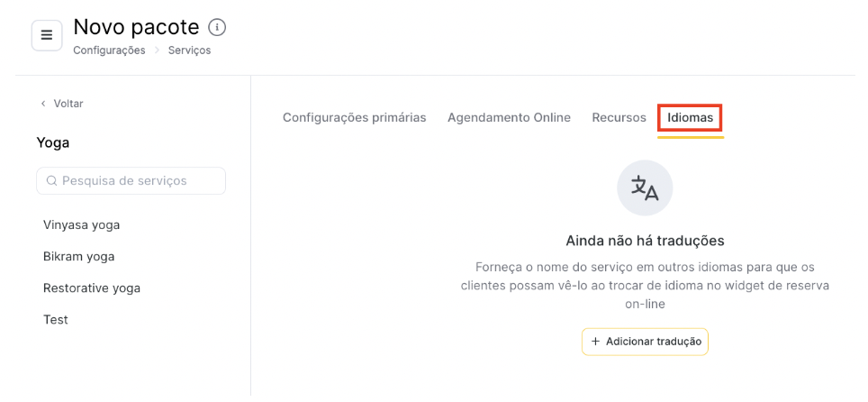
Task: Select the Idiomas tab
Action: pyautogui.click(x=690, y=117)
